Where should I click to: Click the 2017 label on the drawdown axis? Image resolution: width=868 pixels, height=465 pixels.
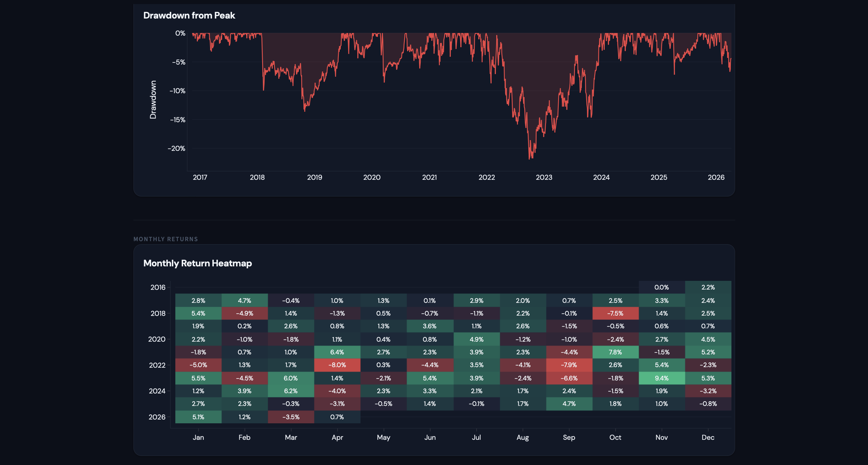coord(200,177)
